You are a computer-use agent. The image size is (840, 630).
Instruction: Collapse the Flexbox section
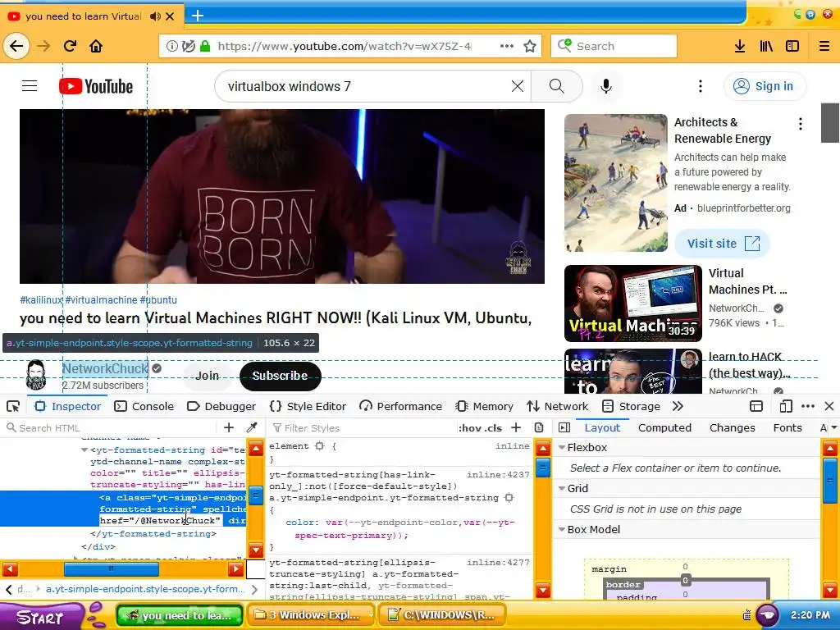(562, 447)
